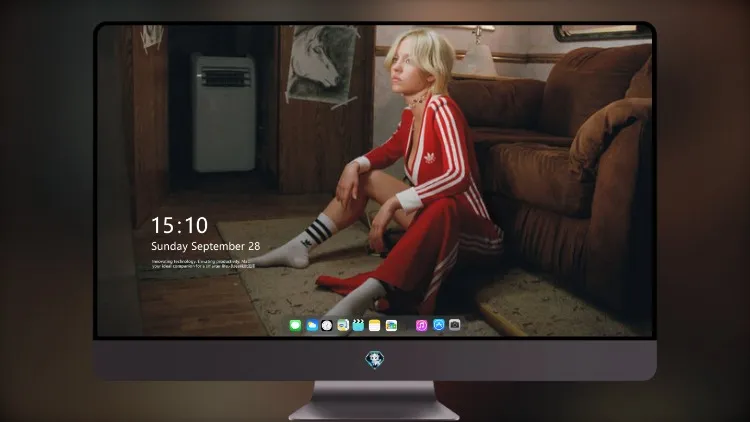
Task: Click the 15:10 clock widget
Action: pos(179,225)
